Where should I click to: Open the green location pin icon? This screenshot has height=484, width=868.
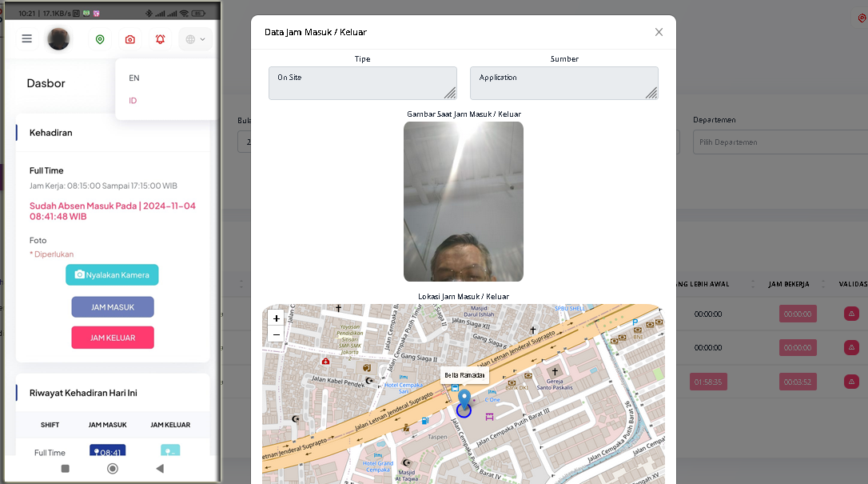(x=100, y=38)
